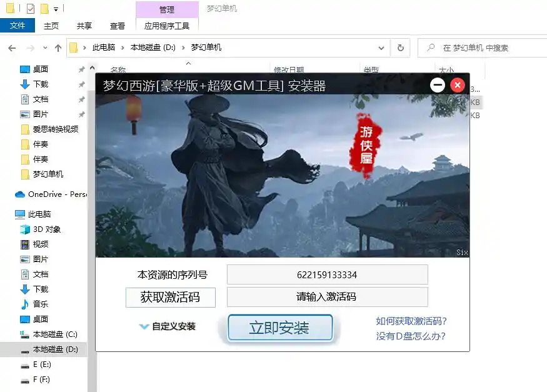Select 3D 对象 folder in navigation pane
The image size is (547, 392).
point(46,229)
